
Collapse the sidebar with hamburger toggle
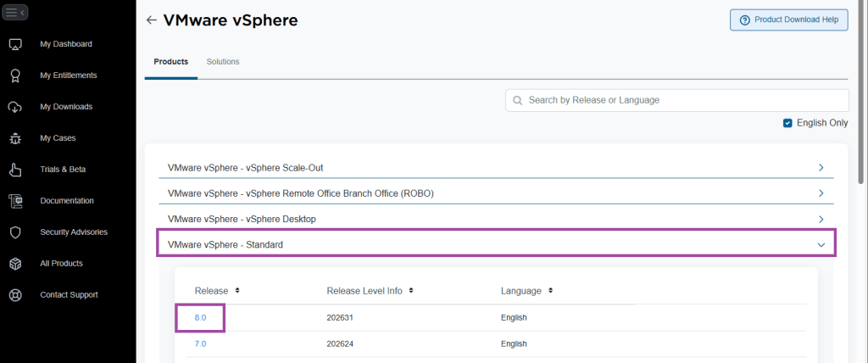coord(16,12)
